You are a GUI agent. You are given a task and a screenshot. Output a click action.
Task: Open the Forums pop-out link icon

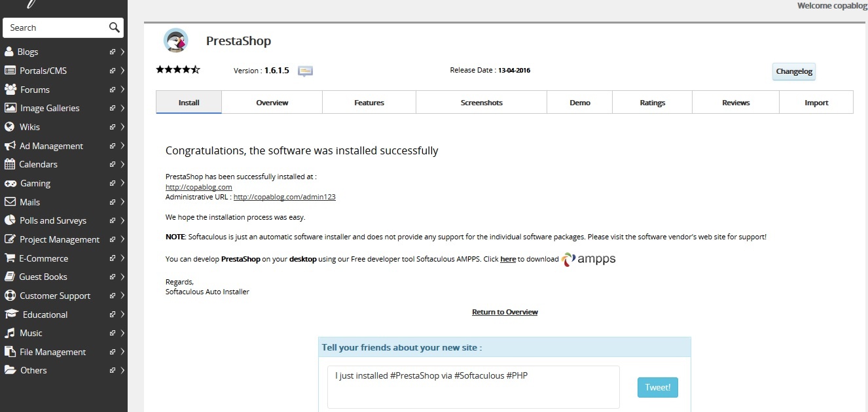pos(113,90)
